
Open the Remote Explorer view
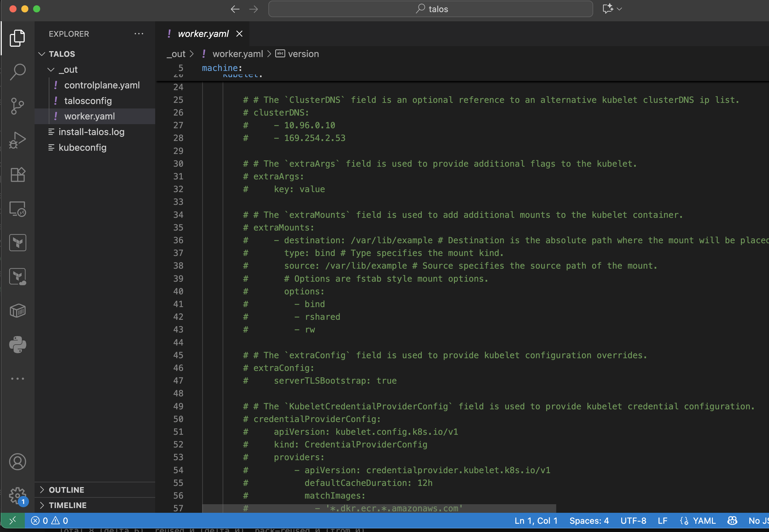click(x=17, y=209)
